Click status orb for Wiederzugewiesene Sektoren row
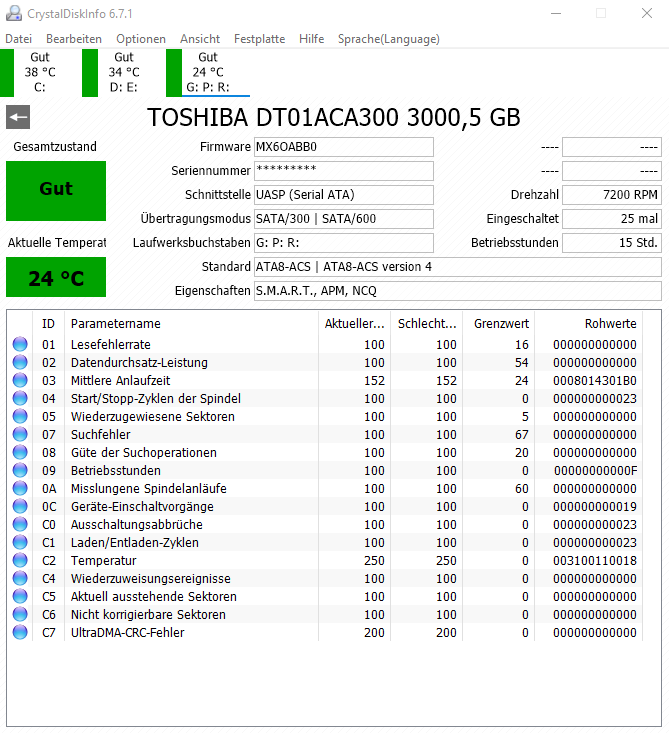The image size is (669, 733). 20,417
